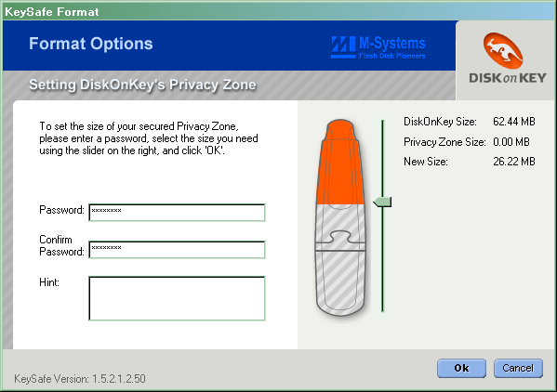
Task: Click inside the Hint text box
Action: 177,298
